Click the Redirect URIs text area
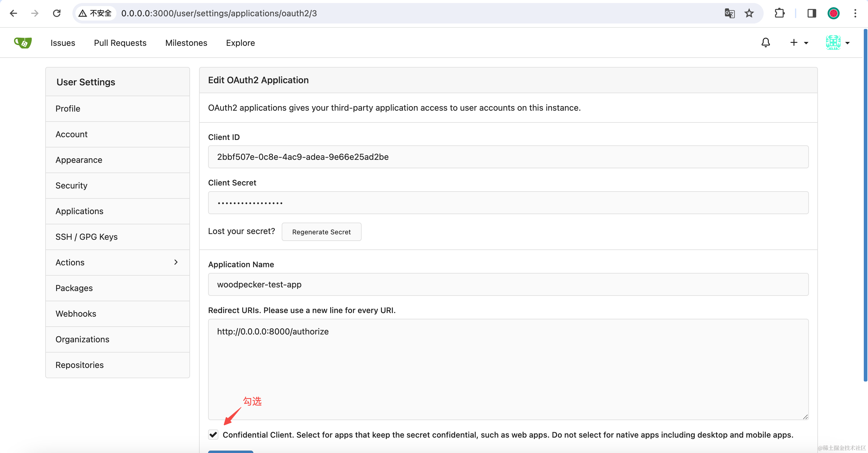The image size is (868, 453). coord(508,367)
